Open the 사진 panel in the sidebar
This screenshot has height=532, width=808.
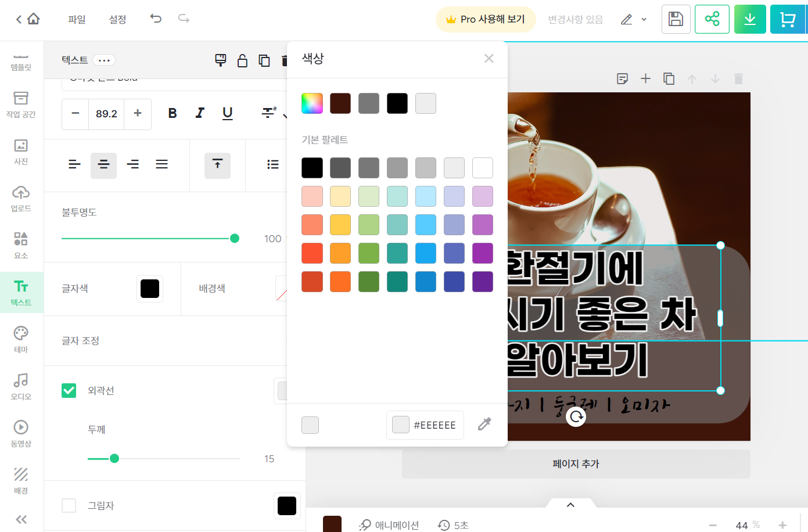[x=20, y=152]
